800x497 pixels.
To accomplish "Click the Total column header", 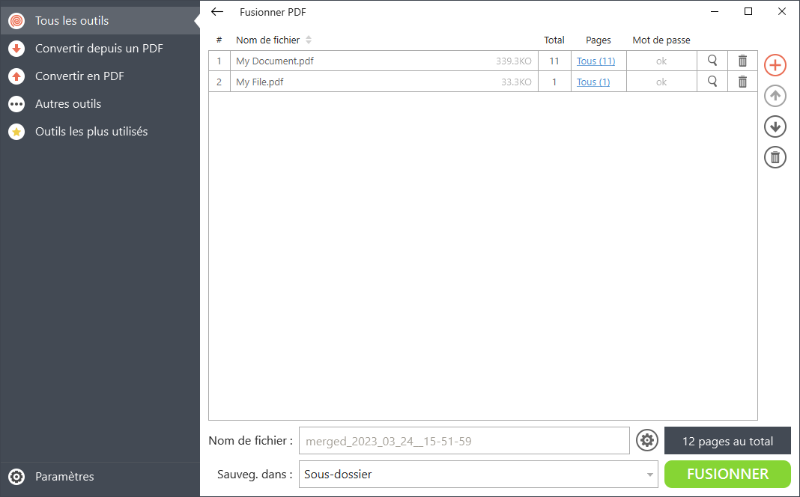I will pyautogui.click(x=554, y=40).
